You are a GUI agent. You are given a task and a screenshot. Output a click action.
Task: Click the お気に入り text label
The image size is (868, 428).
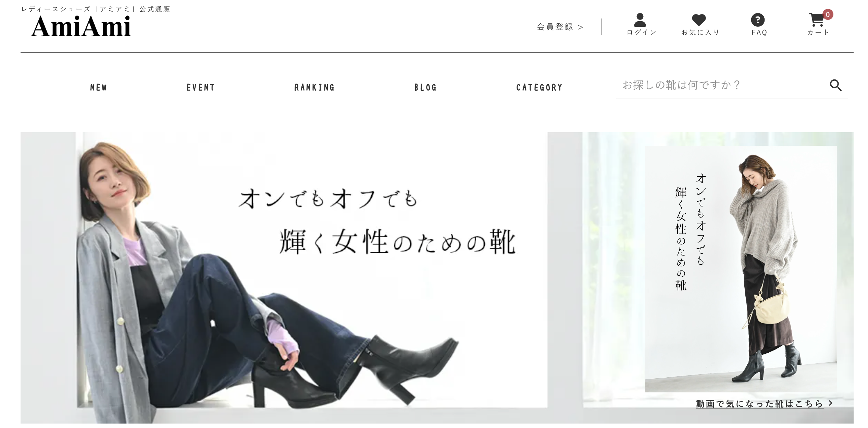700,33
